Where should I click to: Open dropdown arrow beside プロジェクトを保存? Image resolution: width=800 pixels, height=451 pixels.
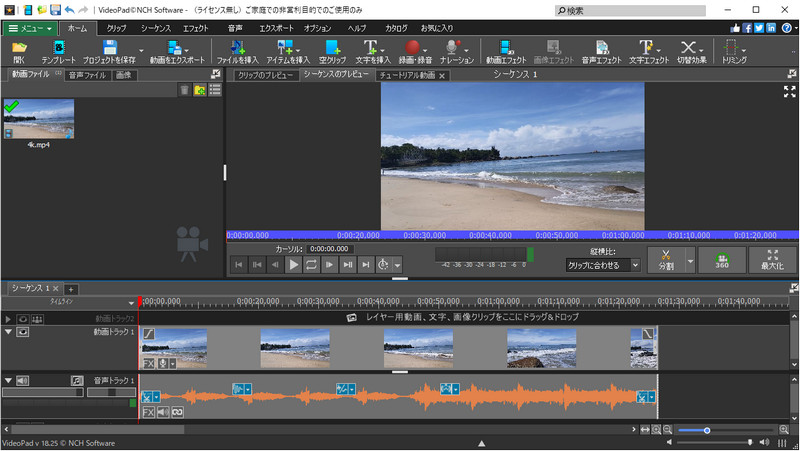[141, 51]
